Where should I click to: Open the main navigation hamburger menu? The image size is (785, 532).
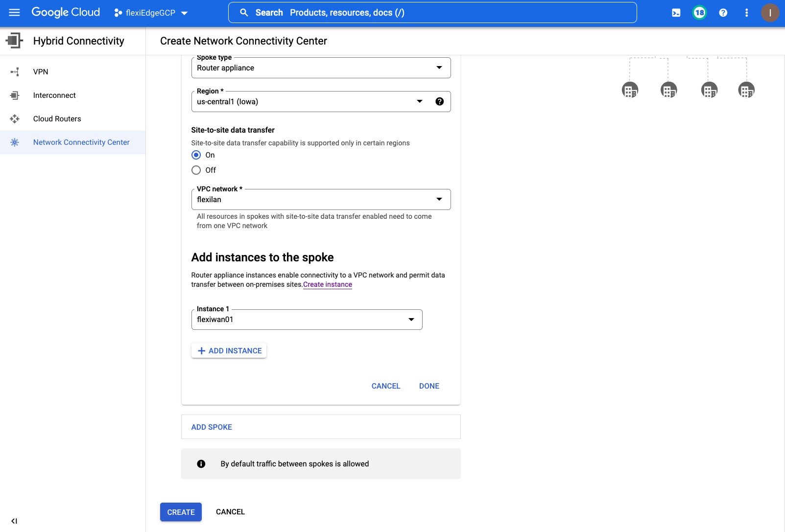click(x=14, y=13)
